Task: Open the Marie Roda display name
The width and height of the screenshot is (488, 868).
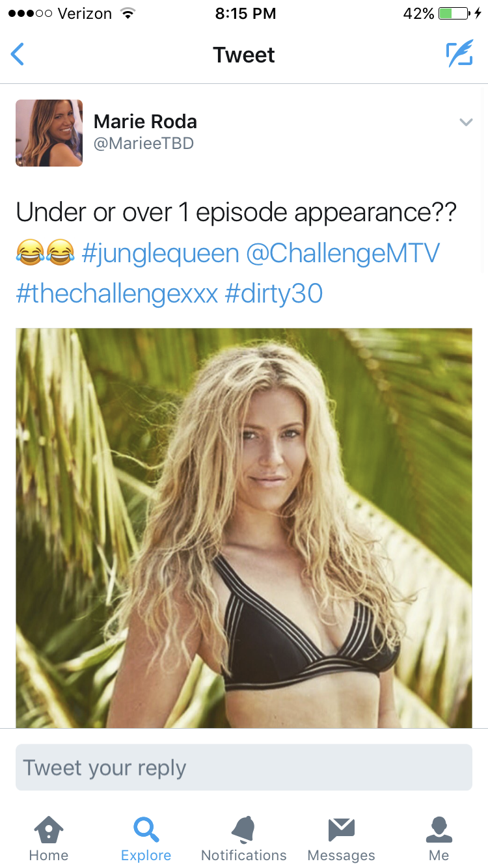Action: [145, 121]
